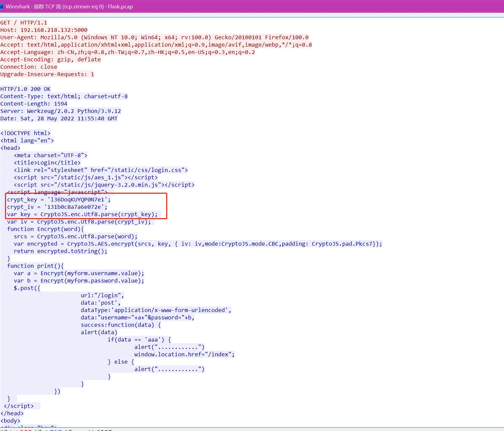Click the GET / HTTP/1.1 request line
504x431 pixels.
coord(24,22)
